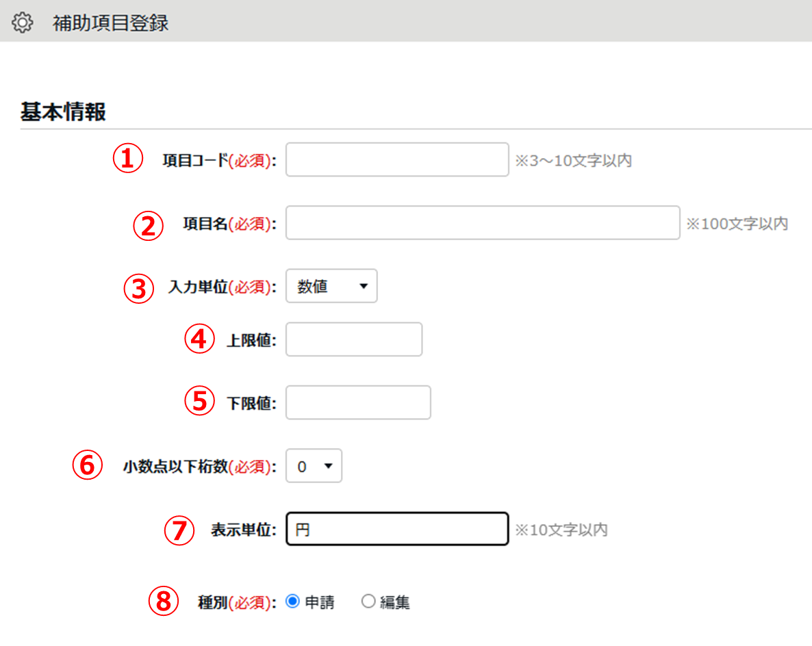Click the 項目コード(必須) label

pyautogui.click(x=220, y=160)
